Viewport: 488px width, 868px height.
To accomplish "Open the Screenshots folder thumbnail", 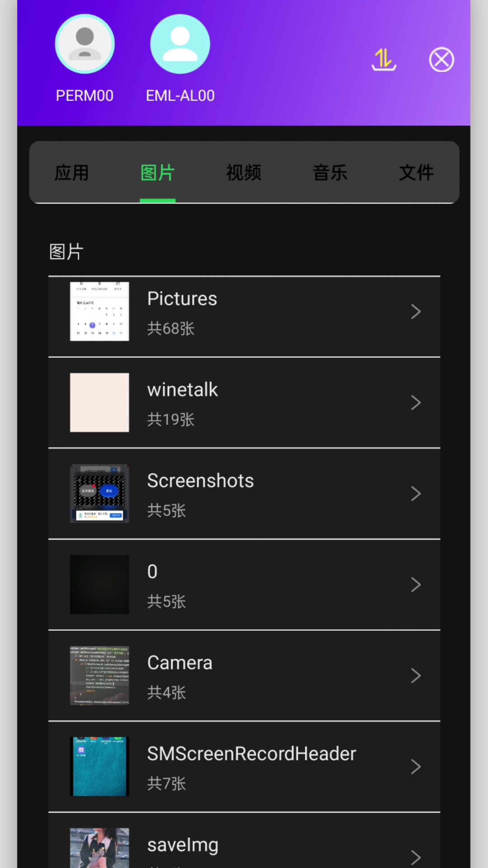I will coord(99,494).
